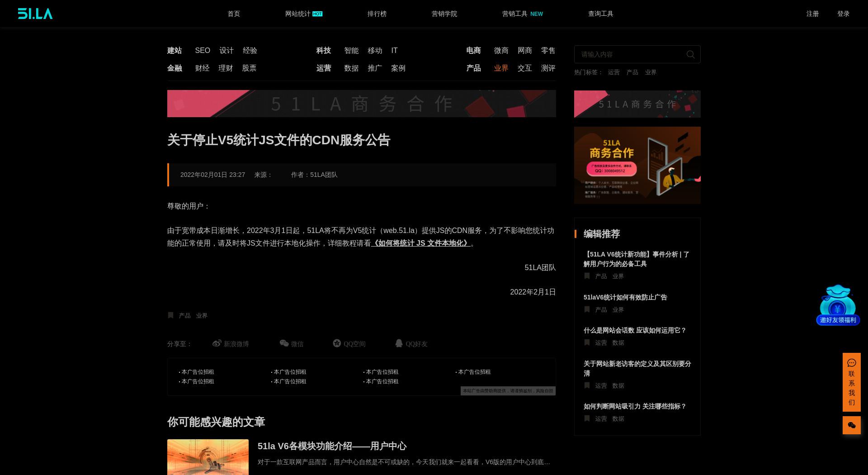Select the IT subcategory

click(394, 50)
